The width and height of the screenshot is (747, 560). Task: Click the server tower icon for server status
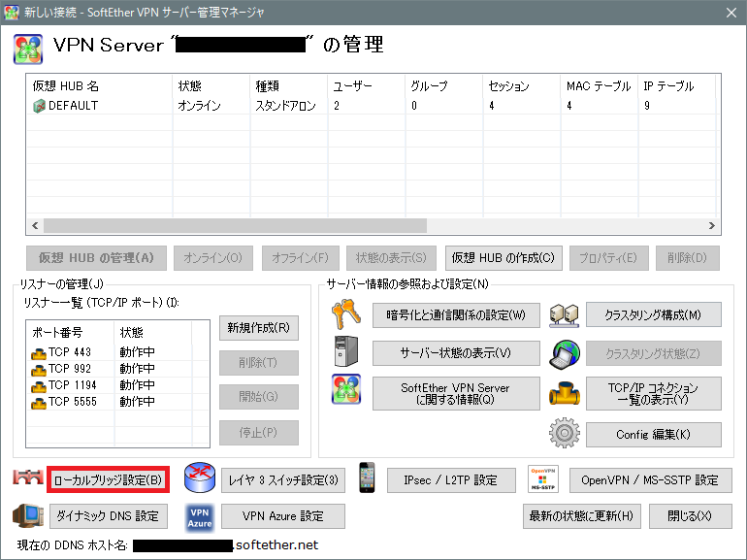click(346, 351)
